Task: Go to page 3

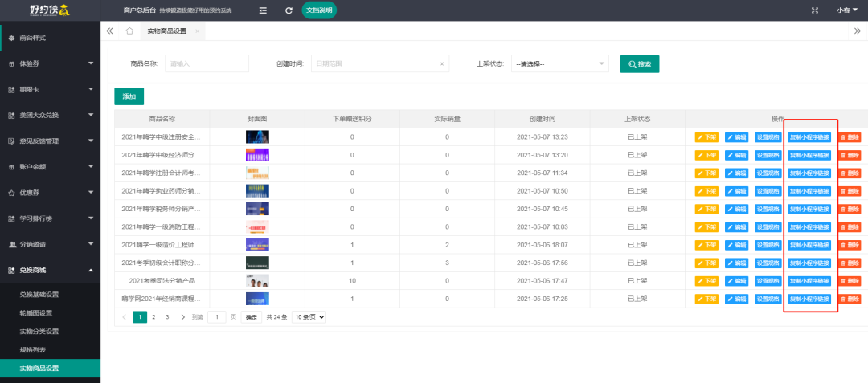Action: pyautogui.click(x=167, y=317)
